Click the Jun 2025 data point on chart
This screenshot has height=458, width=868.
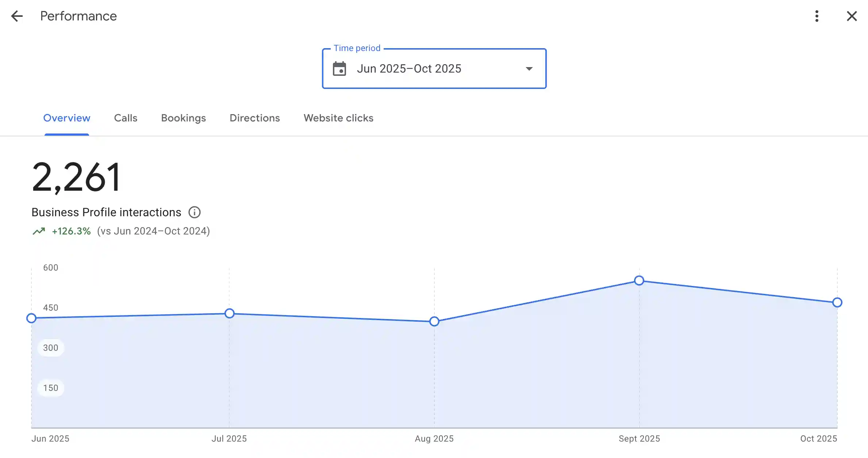pyautogui.click(x=31, y=318)
